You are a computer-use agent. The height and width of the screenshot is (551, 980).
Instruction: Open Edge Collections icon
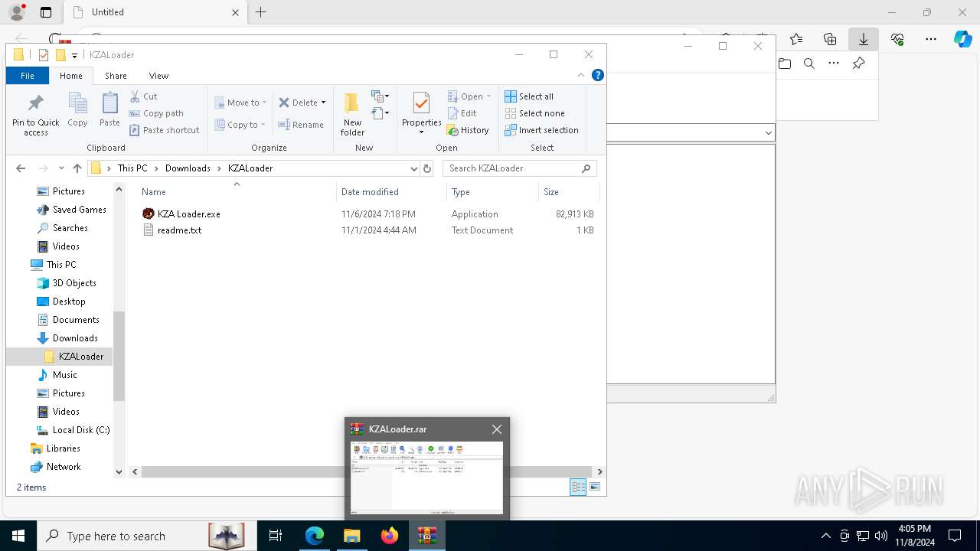[830, 39]
